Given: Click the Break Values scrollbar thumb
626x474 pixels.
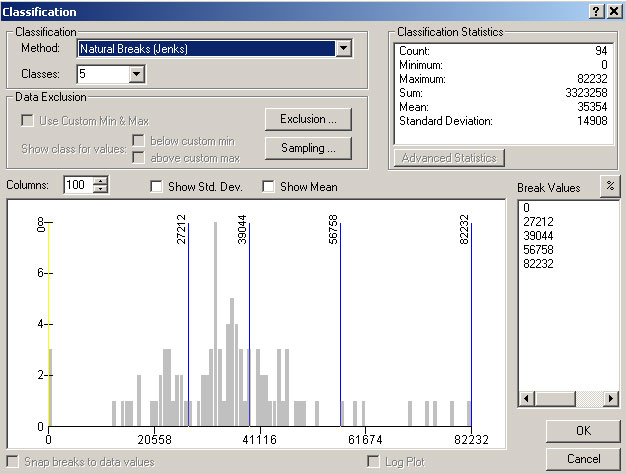Looking at the screenshot, I should click(x=555, y=399).
